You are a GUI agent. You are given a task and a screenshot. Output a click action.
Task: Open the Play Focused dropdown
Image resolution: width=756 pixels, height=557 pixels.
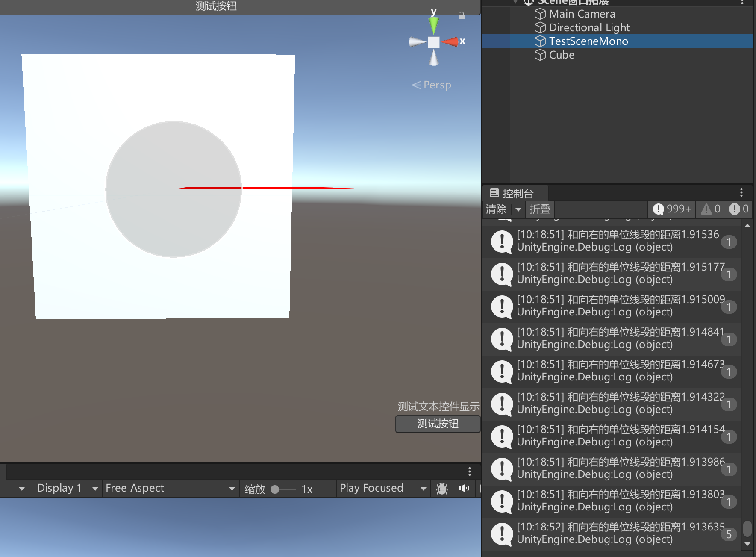pyautogui.click(x=382, y=488)
